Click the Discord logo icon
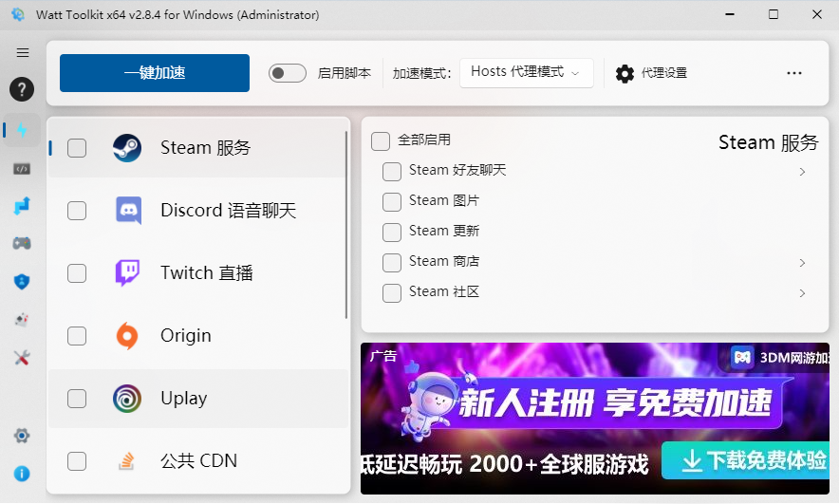This screenshot has height=504, width=839. tap(128, 211)
